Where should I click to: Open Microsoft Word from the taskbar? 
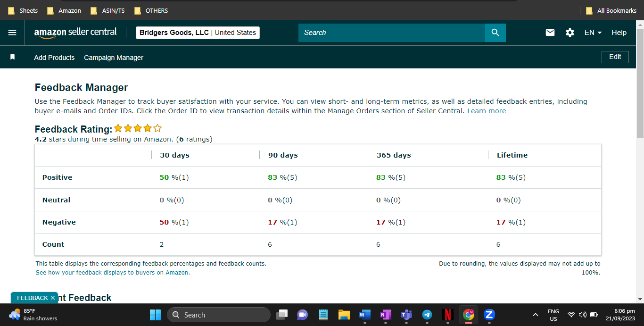365,315
